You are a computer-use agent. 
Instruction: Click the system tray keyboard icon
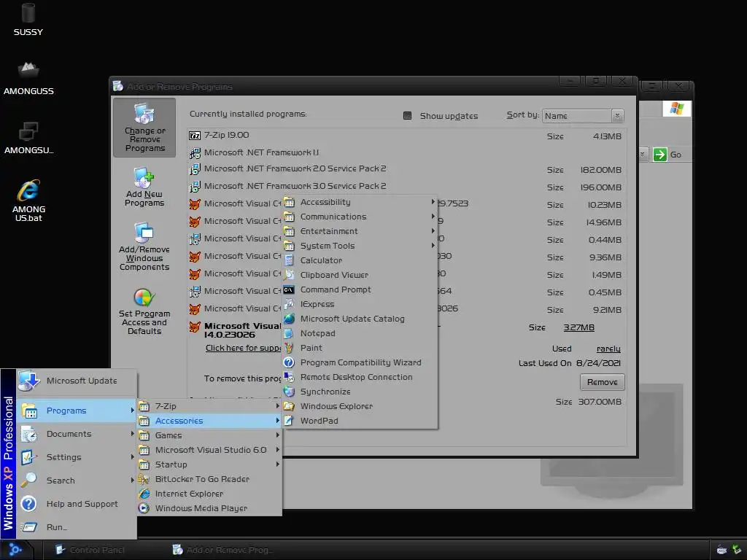(721, 551)
